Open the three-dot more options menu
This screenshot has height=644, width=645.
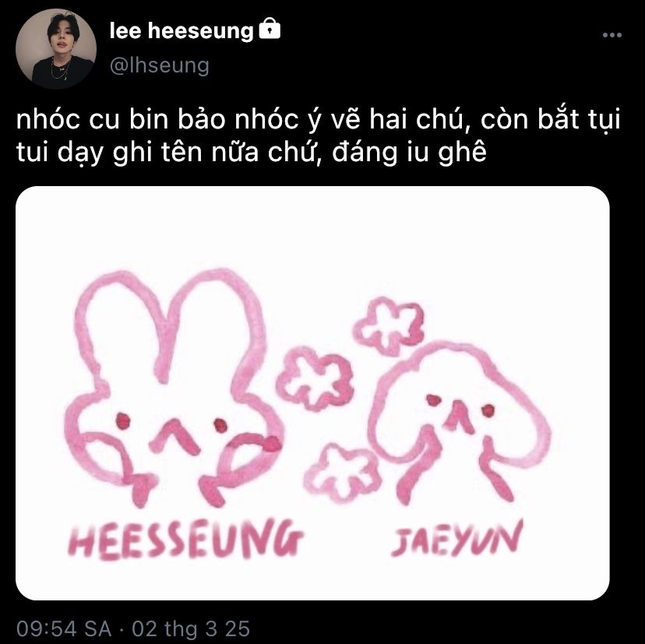tap(612, 35)
